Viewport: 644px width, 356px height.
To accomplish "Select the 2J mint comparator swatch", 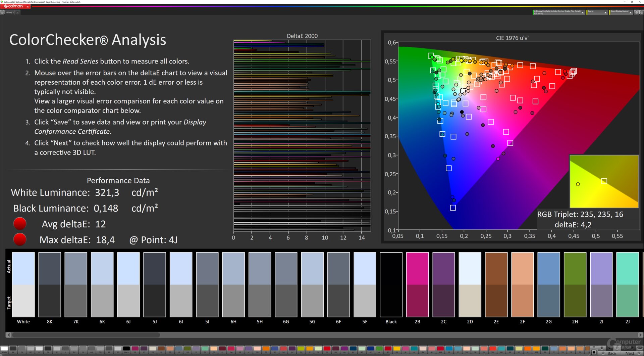I will point(628,284).
